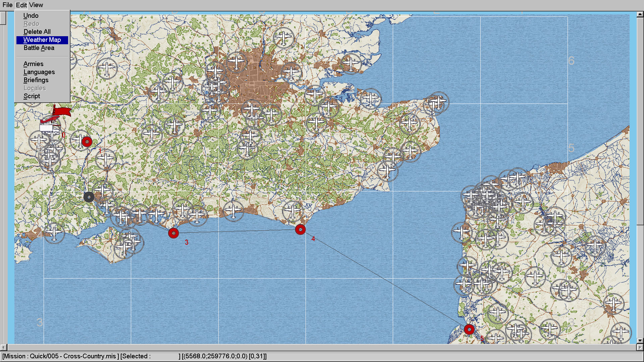Click red waypoint marker number 4
The width and height of the screenshot is (644, 362).
[300, 230]
